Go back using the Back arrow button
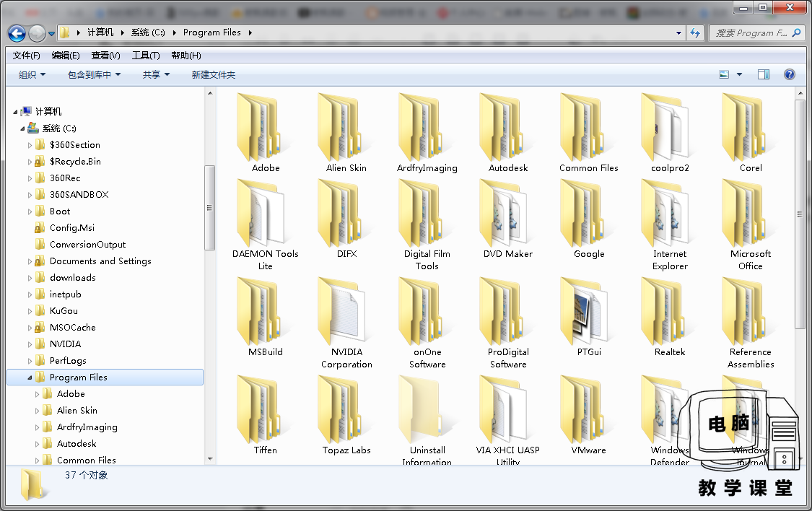The width and height of the screenshot is (812, 511). pyautogui.click(x=17, y=34)
